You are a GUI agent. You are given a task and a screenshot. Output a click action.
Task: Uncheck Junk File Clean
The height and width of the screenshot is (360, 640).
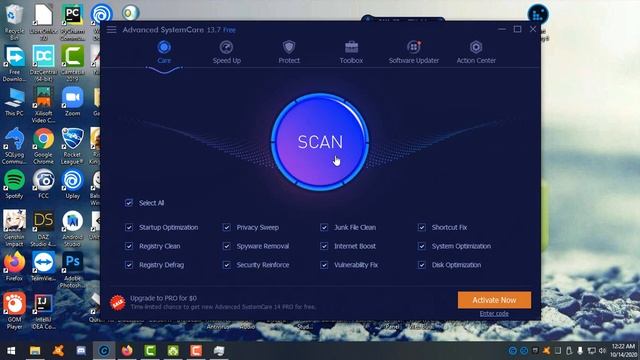(x=324, y=227)
